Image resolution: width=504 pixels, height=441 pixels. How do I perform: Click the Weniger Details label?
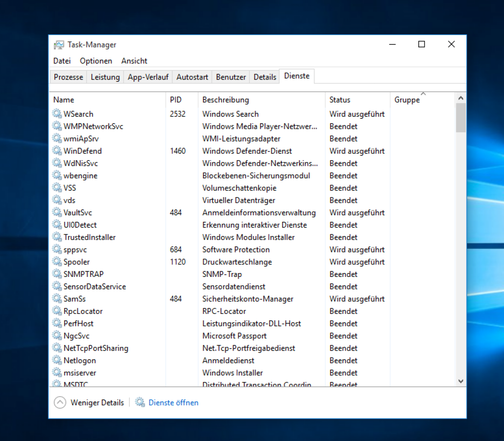click(x=97, y=402)
